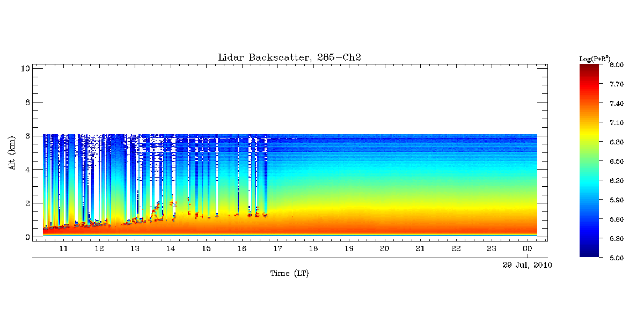Click the colorbar value 7.40
This screenshot has width=644, height=322.
point(617,103)
